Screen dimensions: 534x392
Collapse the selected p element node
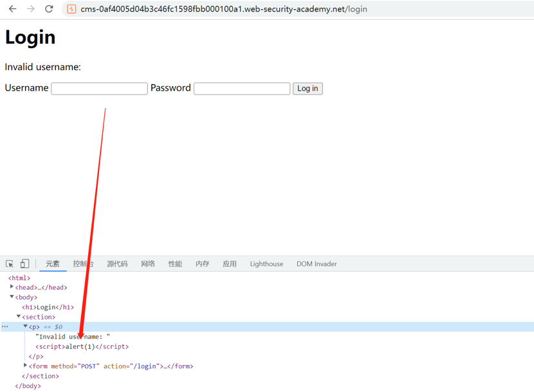[x=25, y=326]
